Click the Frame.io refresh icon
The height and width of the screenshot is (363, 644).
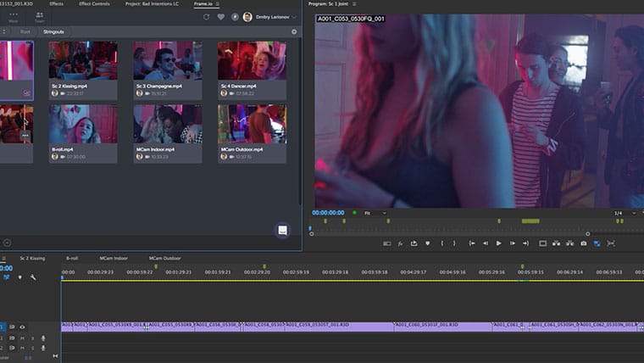[x=206, y=17]
